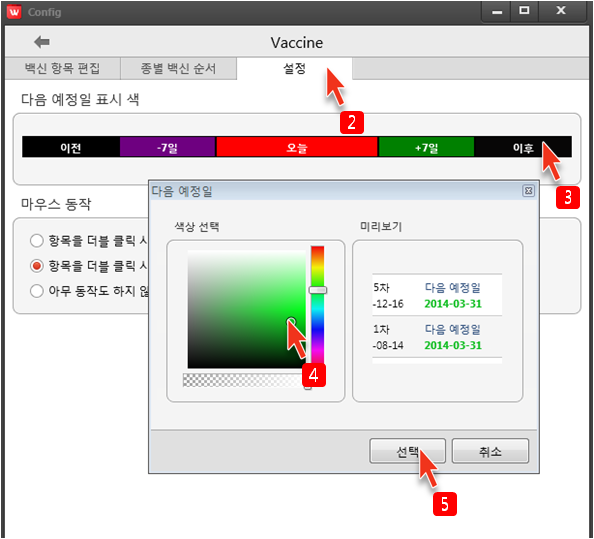The width and height of the screenshot is (594, 539).
Task: Click the 5차 preview row date 2014-03-31
Action: point(453,304)
